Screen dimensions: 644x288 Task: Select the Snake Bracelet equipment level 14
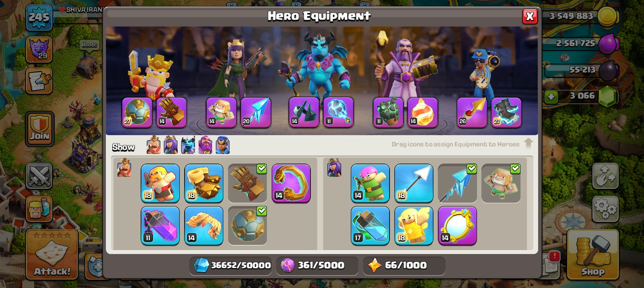[x=291, y=183]
